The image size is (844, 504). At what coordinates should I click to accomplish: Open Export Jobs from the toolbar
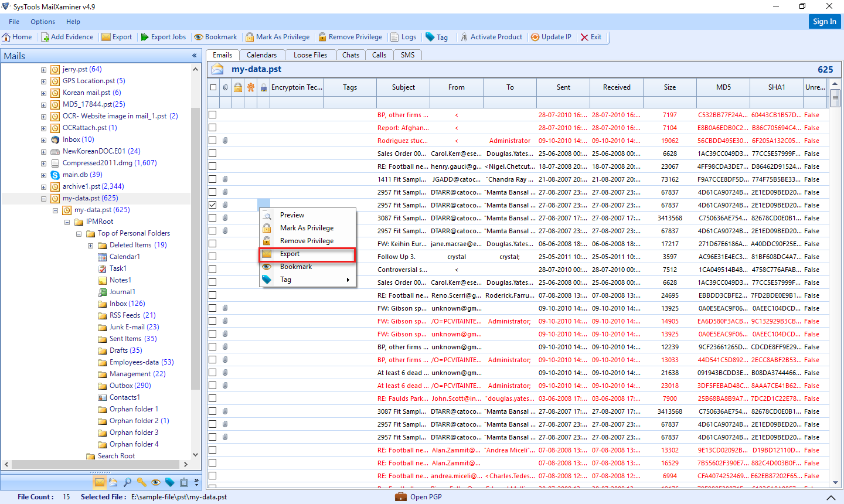tap(164, 37)
